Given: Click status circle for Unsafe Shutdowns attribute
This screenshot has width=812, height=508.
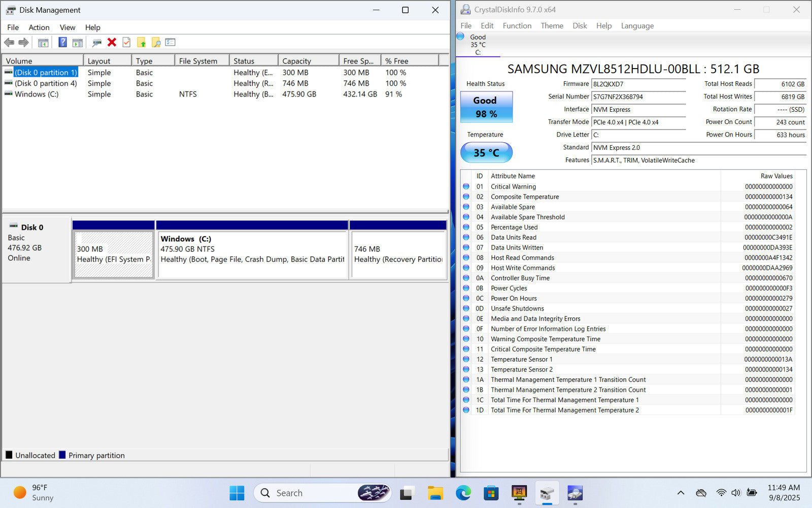Looking at the screenshot, I should [x=466, y=308].
